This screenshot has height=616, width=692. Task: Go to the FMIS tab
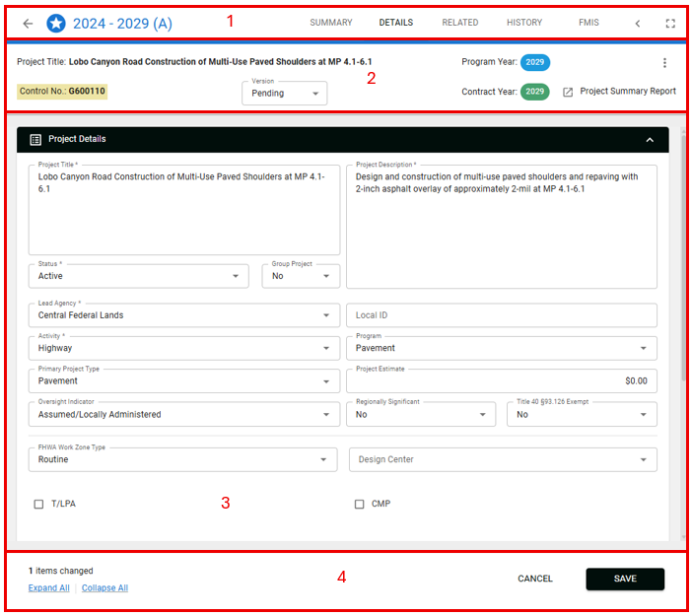588,23
